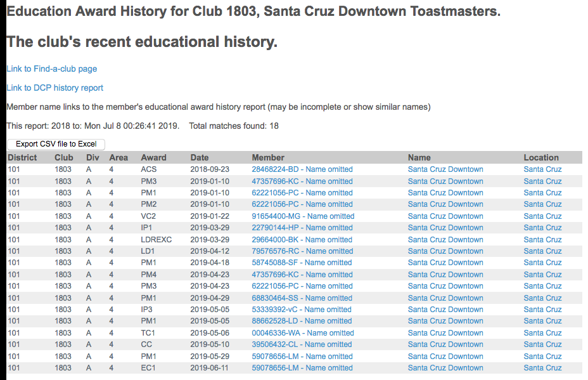Screen dimensions: 588x380
Task: Select the date 2019-04-18
Action: [210, 263]
